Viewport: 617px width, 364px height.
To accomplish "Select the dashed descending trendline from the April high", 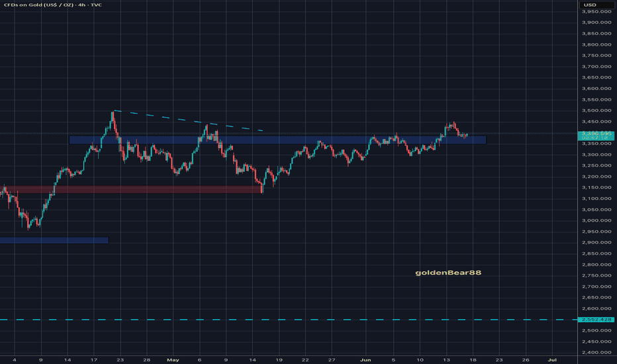I will 188,120.
